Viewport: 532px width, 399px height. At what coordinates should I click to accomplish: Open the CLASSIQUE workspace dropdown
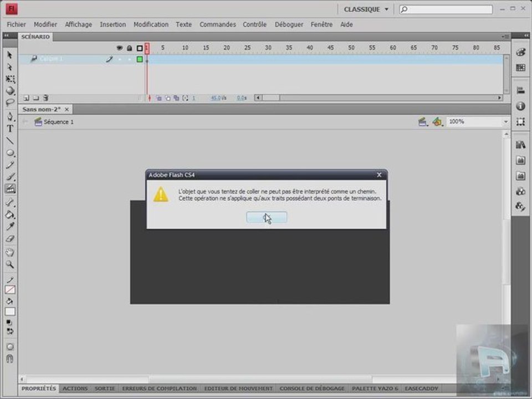point(366,9)
